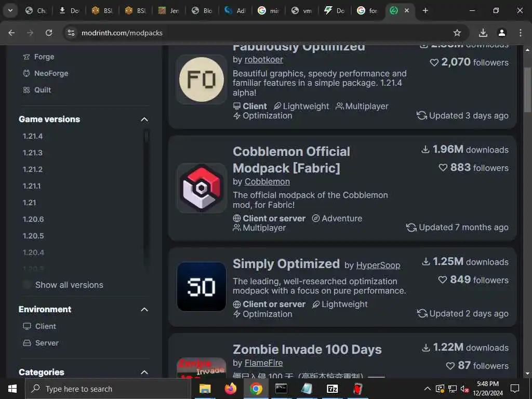This screenshot has height=399, width=532.
Task: Open the tab search dropdown arrow
Action: point(10,10)
